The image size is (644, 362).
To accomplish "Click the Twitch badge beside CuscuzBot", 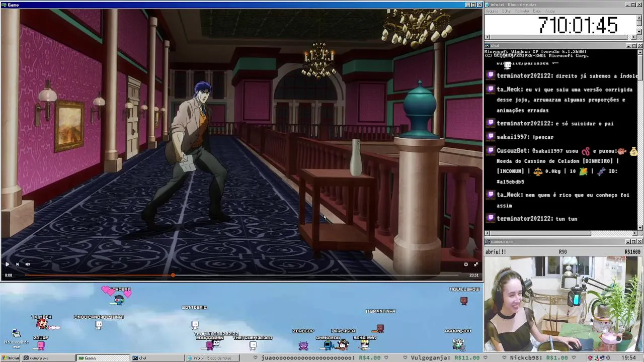I will (x=491, y=150).
